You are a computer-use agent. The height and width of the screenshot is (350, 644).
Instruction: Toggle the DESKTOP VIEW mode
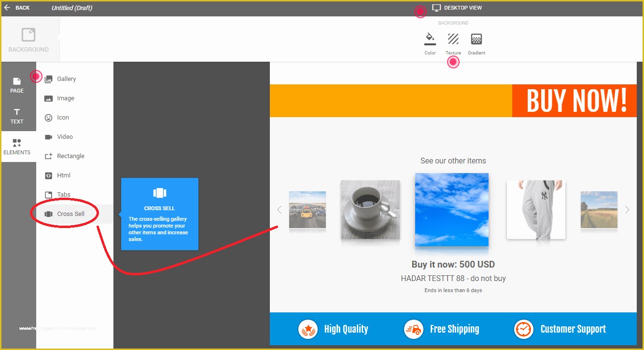click(457, 8)
